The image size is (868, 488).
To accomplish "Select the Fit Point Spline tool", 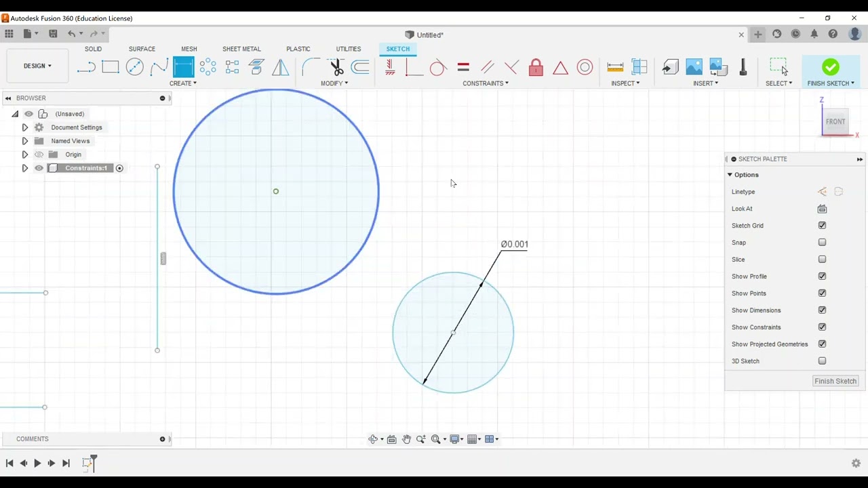I will pos(159,67).
